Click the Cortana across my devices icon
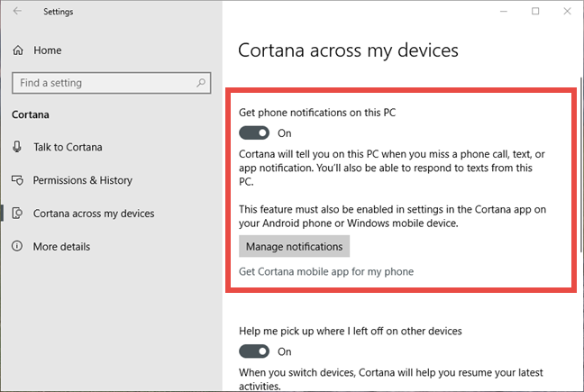Screen dimensions: 584x392 tap(17, 214)
